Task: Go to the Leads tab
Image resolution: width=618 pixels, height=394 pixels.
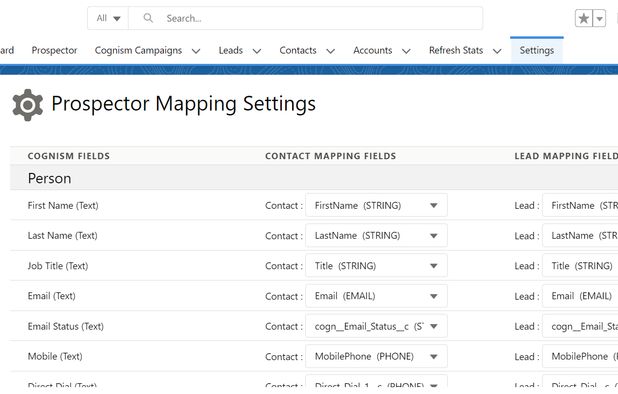Action: tap(231, 50)
